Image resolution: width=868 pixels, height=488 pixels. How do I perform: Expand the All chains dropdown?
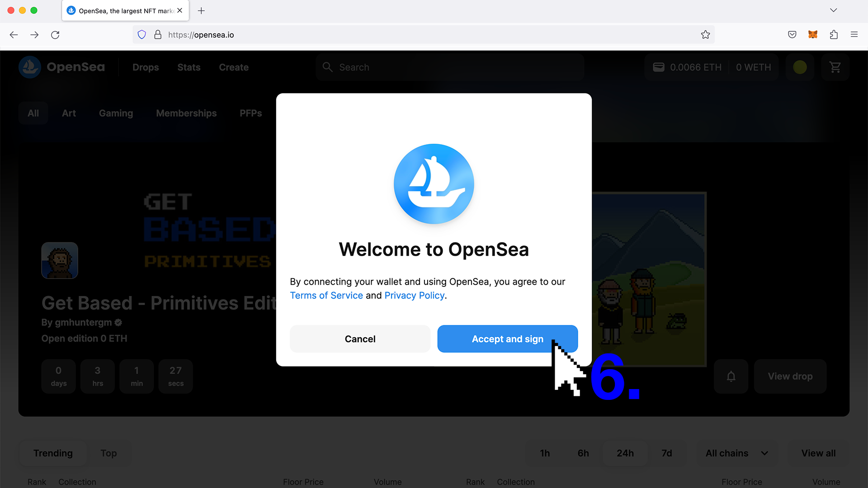pyautogui.click(x=737, y=453)
